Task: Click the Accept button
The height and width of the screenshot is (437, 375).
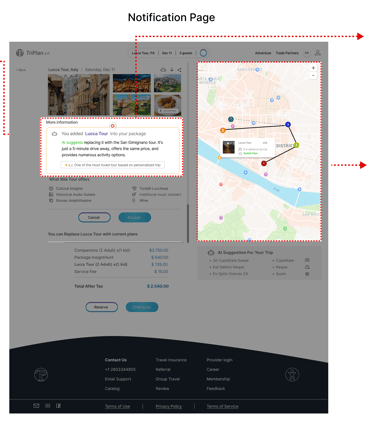Action: click(135, 217)
